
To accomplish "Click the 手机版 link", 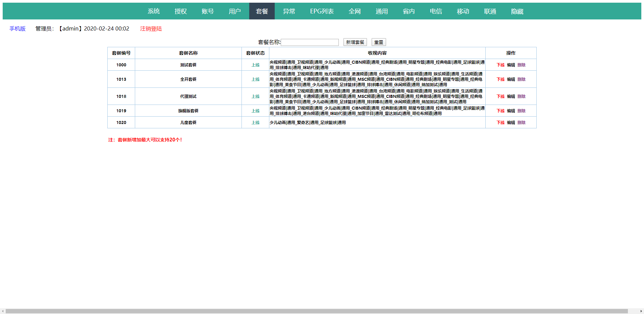I will [x=17, y=29].
